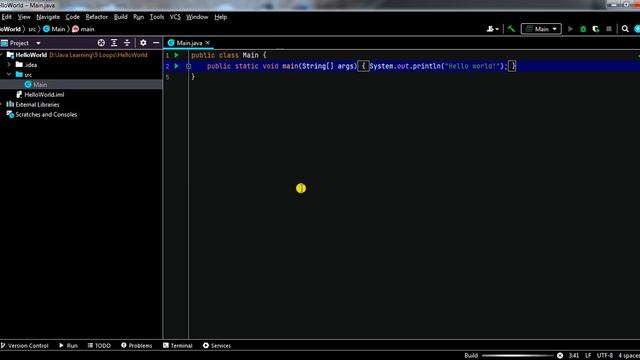Open Project panel gear options
The width and height of the screenshot is (640, 360).
pyautogui.click(x=143, y=42)
